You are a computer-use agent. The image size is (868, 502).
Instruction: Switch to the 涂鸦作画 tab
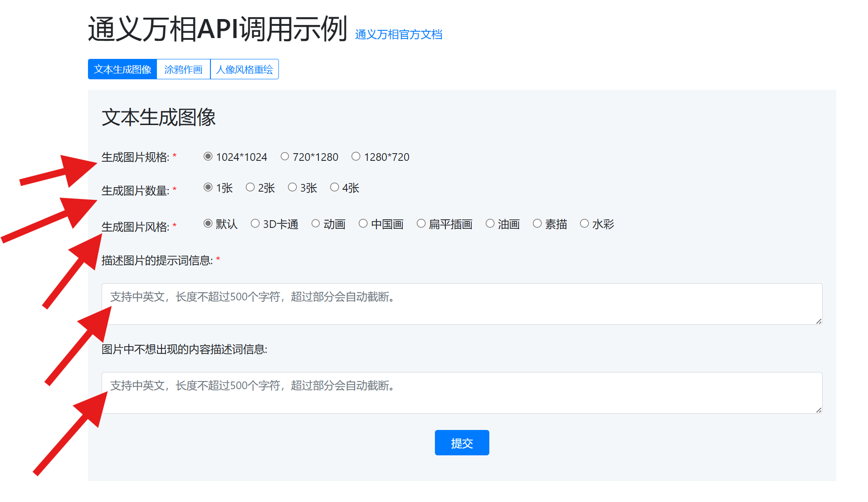[x=183, y=69]
